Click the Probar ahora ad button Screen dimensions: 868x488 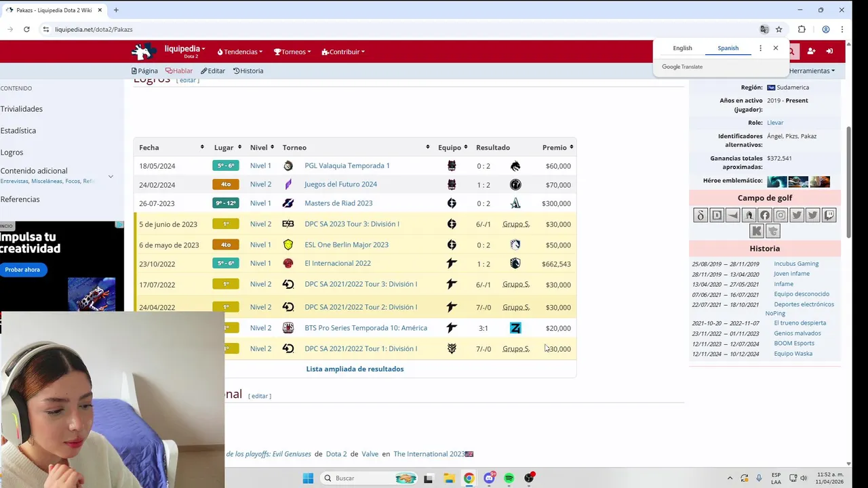click(22, 270)
